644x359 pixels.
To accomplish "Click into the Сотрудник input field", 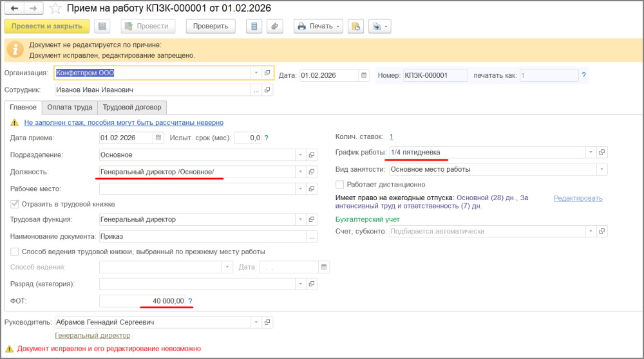I will point(153,90).
